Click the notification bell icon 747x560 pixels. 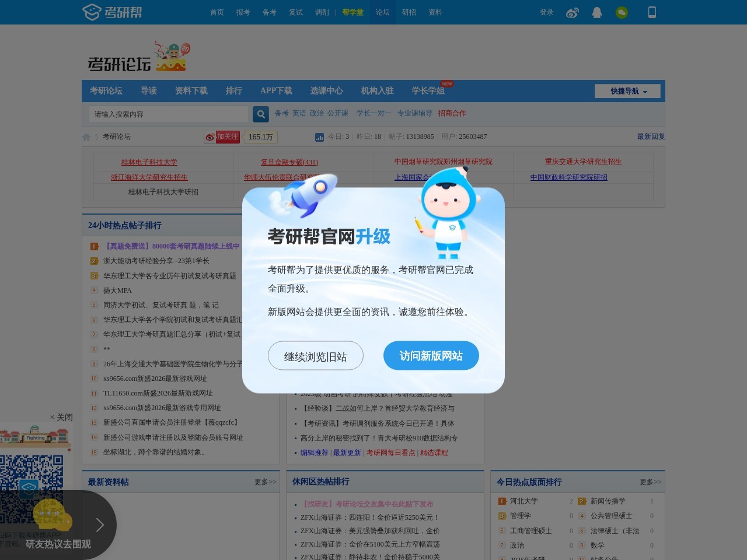pos(596,12)
